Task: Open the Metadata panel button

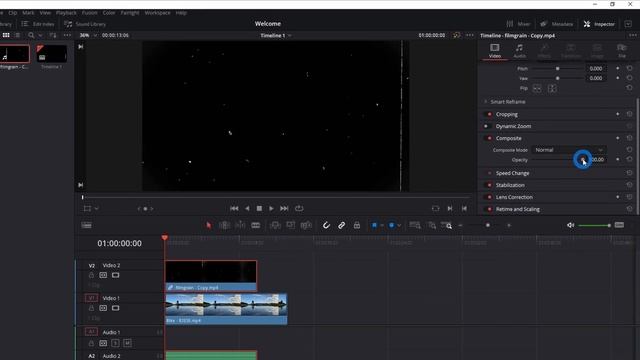Action: pyautogui.click(x=557, y=24)
